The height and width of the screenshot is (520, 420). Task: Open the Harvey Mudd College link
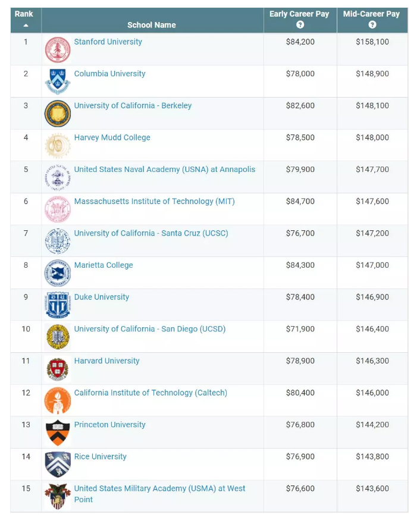pos(112,137)
